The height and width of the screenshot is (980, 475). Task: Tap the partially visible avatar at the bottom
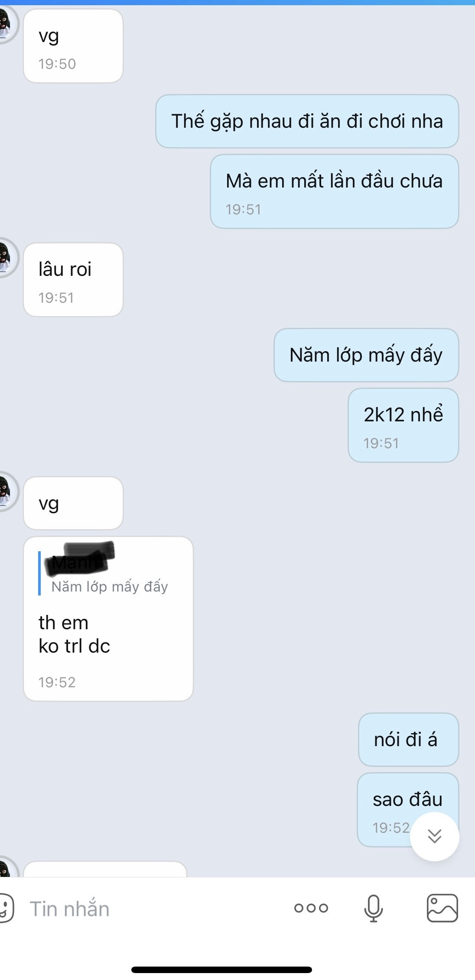(8, 867)
